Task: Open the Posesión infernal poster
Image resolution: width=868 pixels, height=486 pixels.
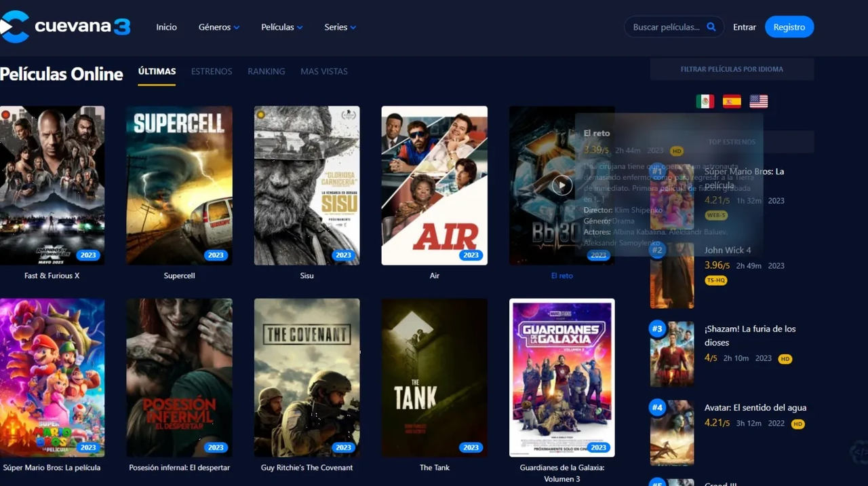Action: click(x=179, y=377)
